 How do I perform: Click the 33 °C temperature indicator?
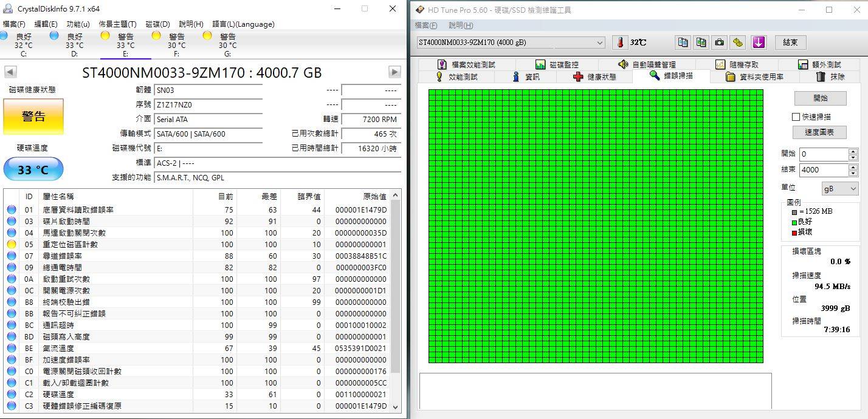coord(33,169)
